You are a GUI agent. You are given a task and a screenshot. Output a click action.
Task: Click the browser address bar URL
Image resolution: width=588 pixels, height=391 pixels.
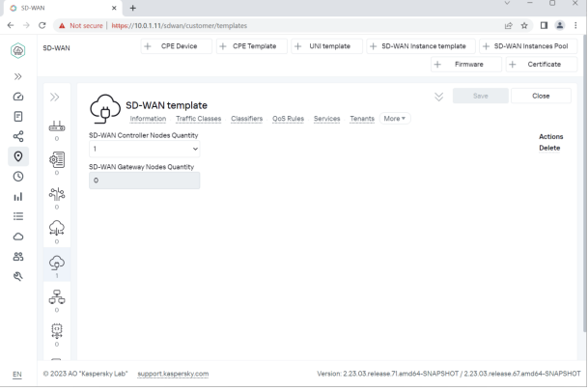180,25
